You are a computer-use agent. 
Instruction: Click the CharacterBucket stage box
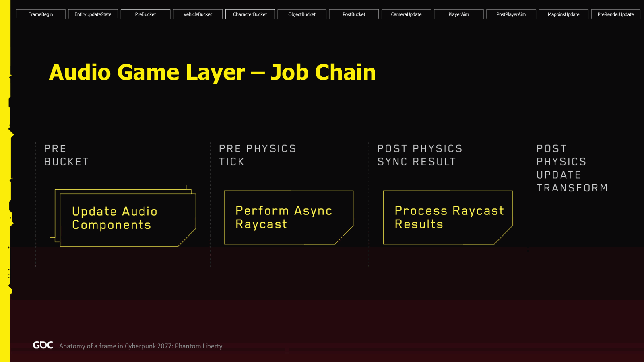pos(250,14)
